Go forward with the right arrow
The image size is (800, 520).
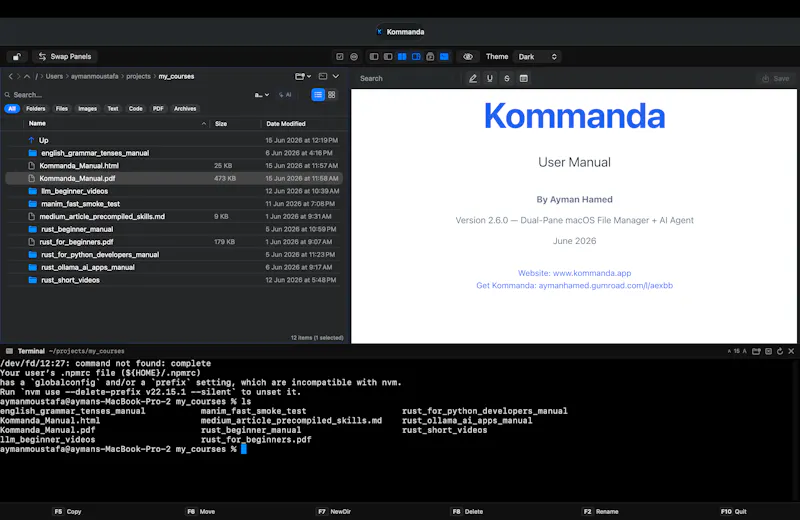coord(19,77)
